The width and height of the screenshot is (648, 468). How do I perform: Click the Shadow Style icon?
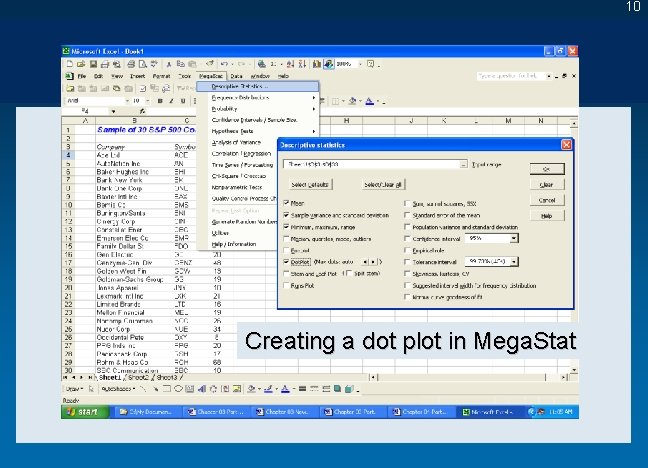338,389
